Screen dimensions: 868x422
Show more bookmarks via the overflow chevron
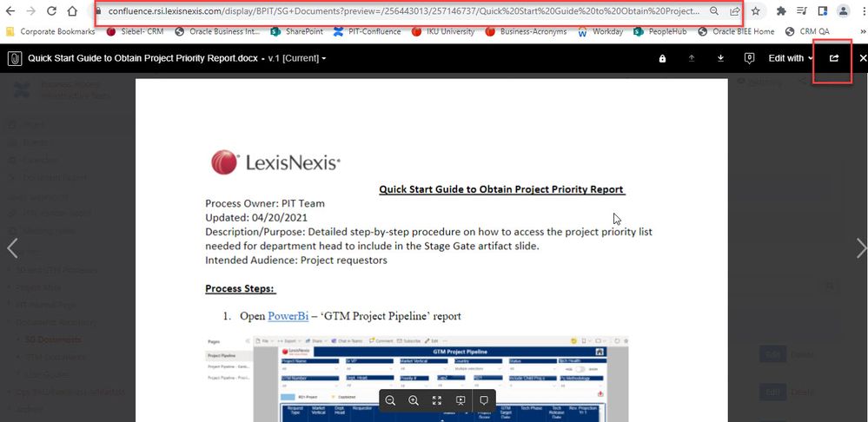click(x=861, y=31)
